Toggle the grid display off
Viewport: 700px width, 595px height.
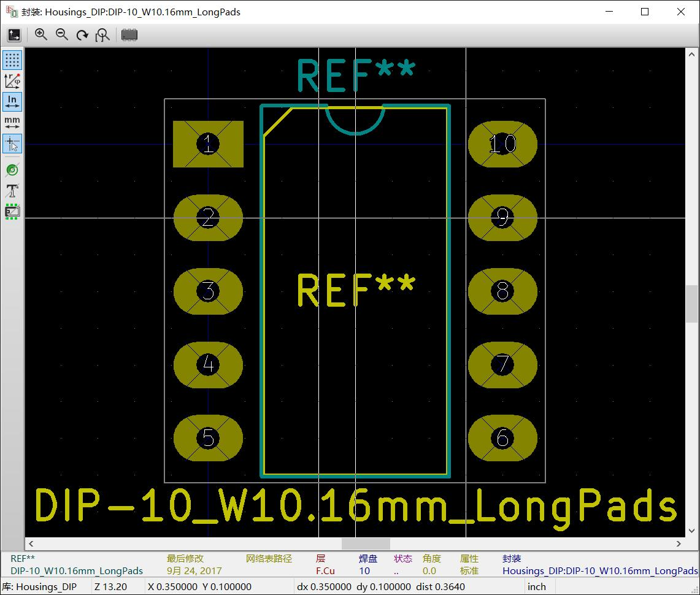(x=12, y=60)
